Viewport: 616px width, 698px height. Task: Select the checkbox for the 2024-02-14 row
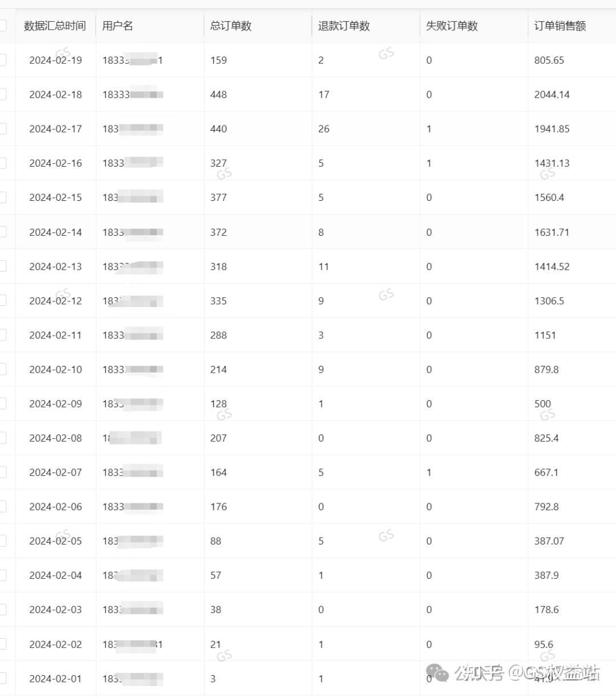(3, 232)
